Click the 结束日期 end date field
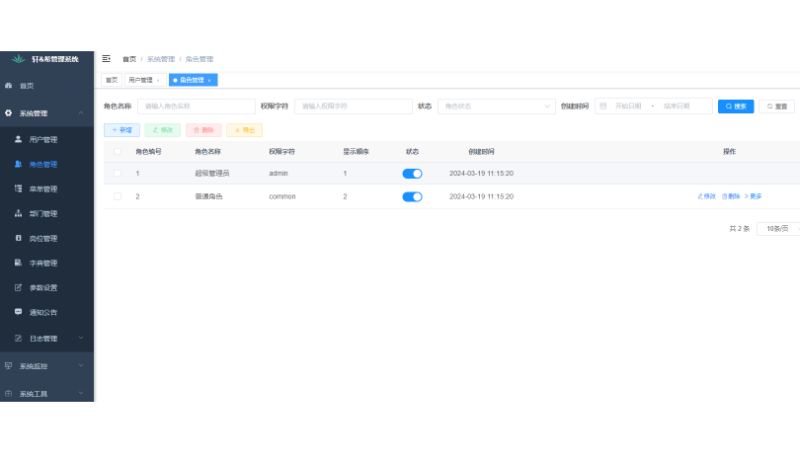This screenshot has width=800, height=453. (677, 106)
